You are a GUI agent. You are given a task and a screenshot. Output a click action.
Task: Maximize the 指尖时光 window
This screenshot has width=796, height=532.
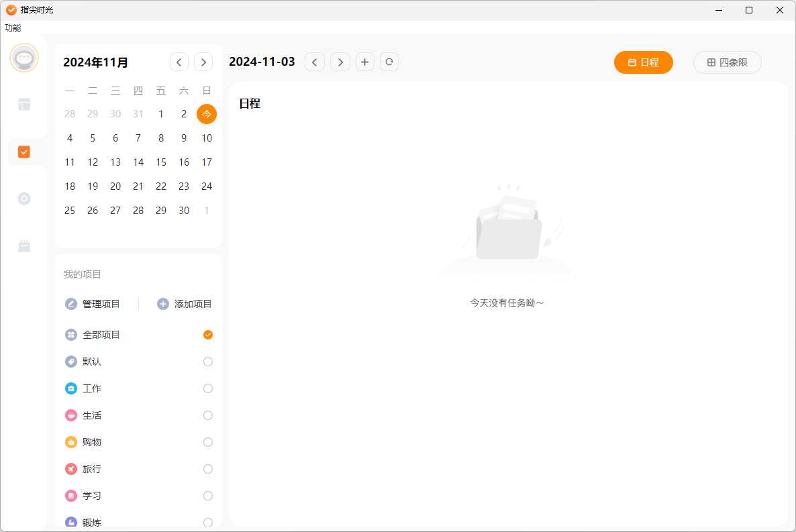click(x=749, y=10)
